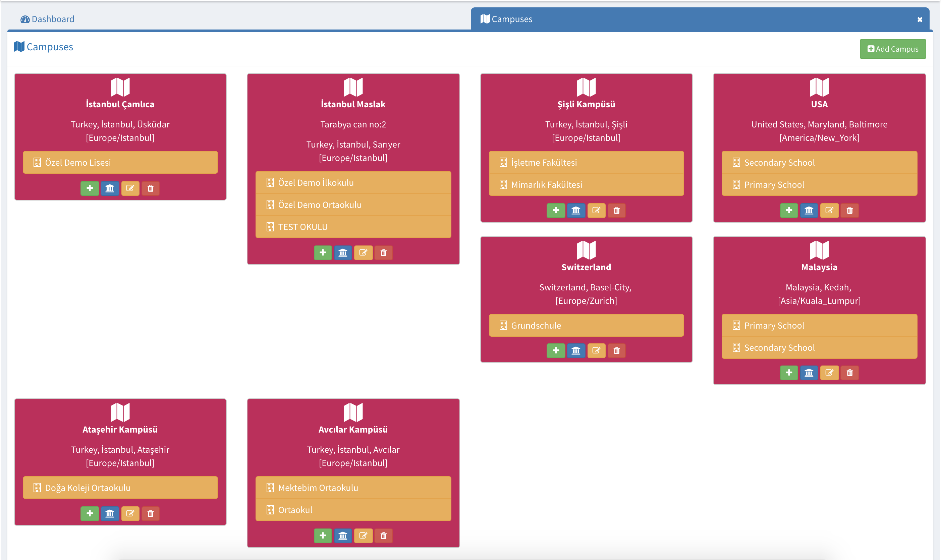Image resolution: width=941 pixels, height=560 pixels.
Task: Click institution icon on İstanbul Maslak card
Action: (x=343, y=253)
